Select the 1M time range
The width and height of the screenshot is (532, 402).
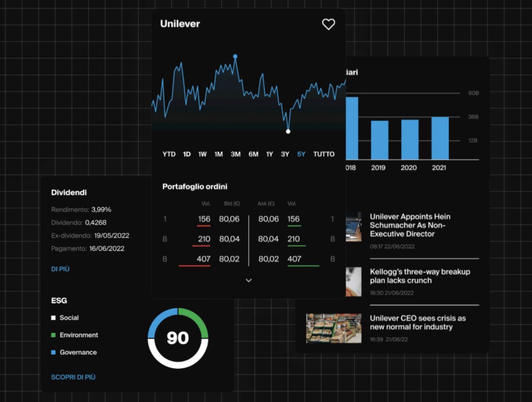219,154
